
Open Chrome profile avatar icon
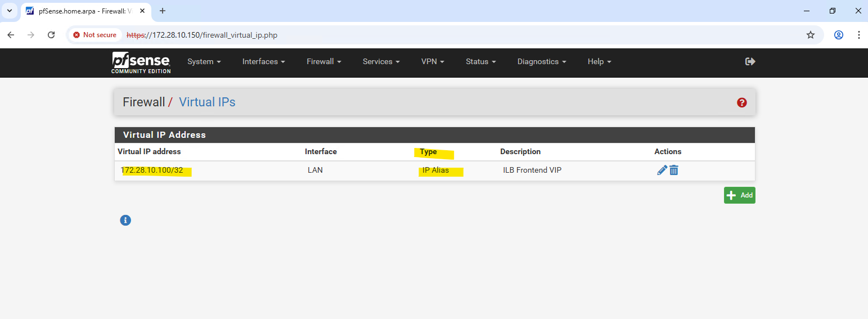(839, 35)
